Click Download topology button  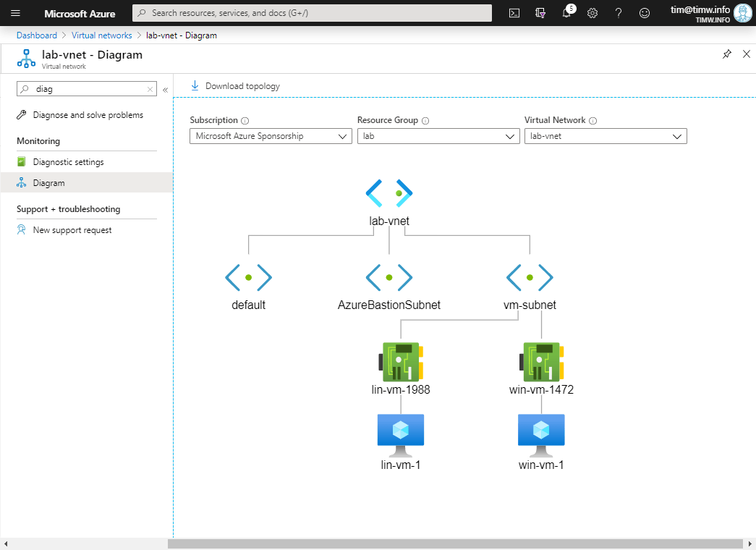tap(235, 86)
